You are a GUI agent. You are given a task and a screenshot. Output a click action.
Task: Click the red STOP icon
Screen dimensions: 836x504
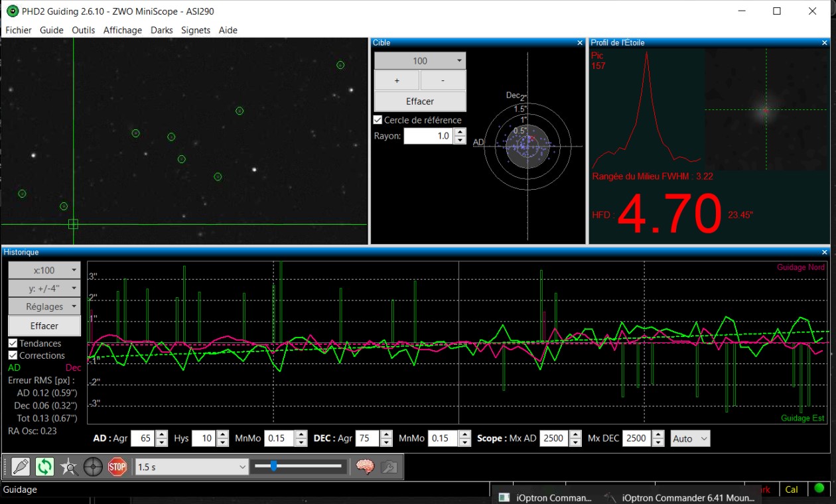point(117,467)
